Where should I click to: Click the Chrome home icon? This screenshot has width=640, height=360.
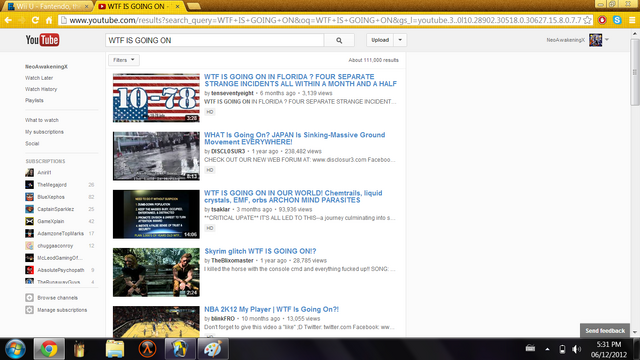point(49,20)
